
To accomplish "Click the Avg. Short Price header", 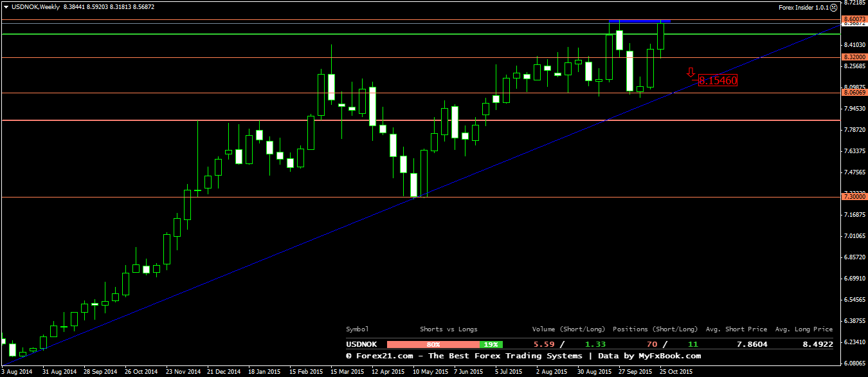I will point(736,329).
